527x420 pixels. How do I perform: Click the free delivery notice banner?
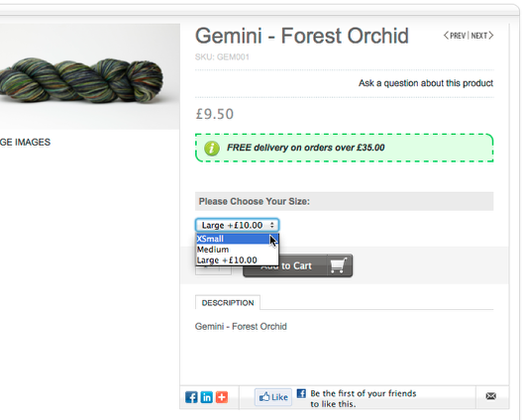(x=344, y=148)
